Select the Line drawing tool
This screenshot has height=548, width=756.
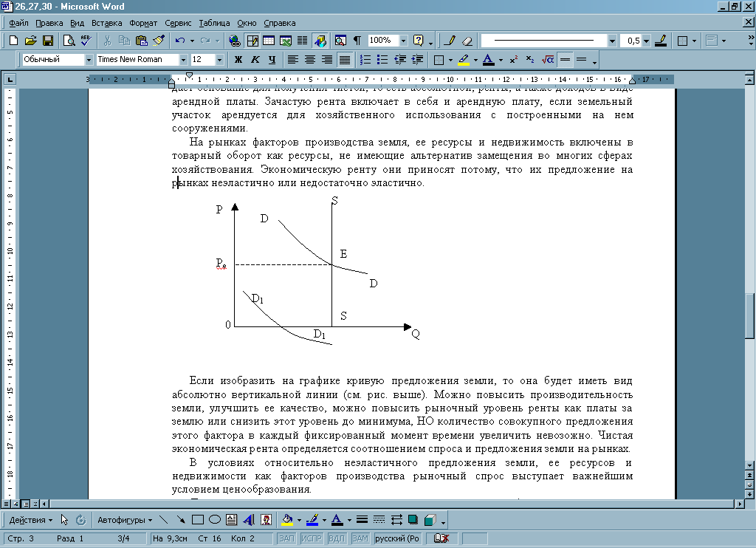(164, 519)
